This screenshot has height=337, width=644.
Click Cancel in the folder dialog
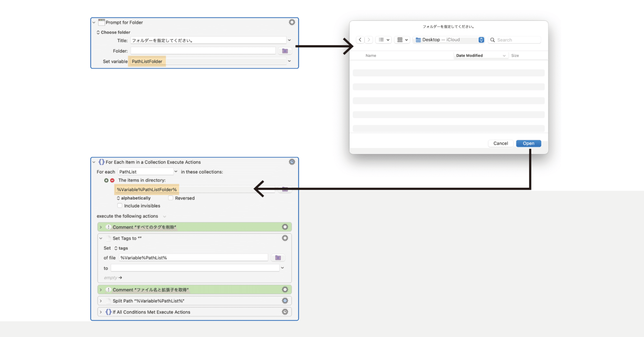(501, 143)
